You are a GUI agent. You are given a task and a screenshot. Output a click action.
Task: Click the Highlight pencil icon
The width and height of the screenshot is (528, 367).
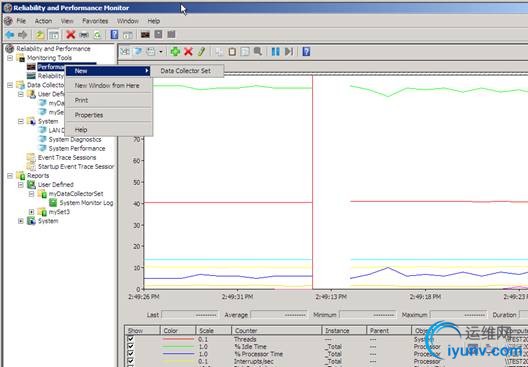[201, 52]
